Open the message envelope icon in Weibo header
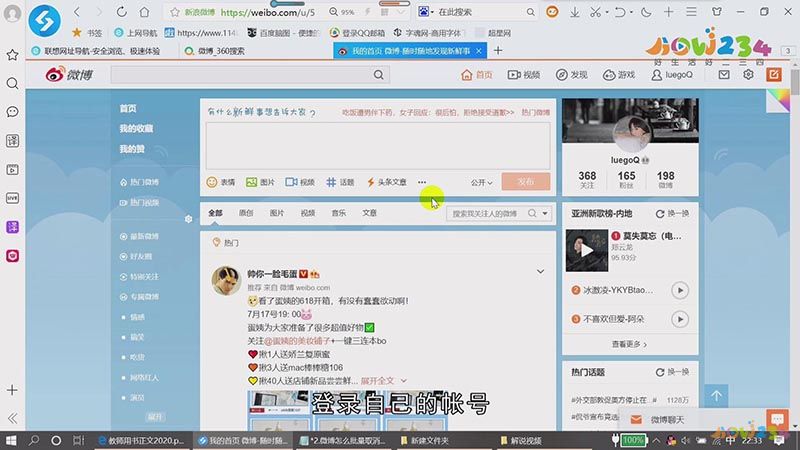800x450 pixels. pyautogui.click(x=724, y=75)
